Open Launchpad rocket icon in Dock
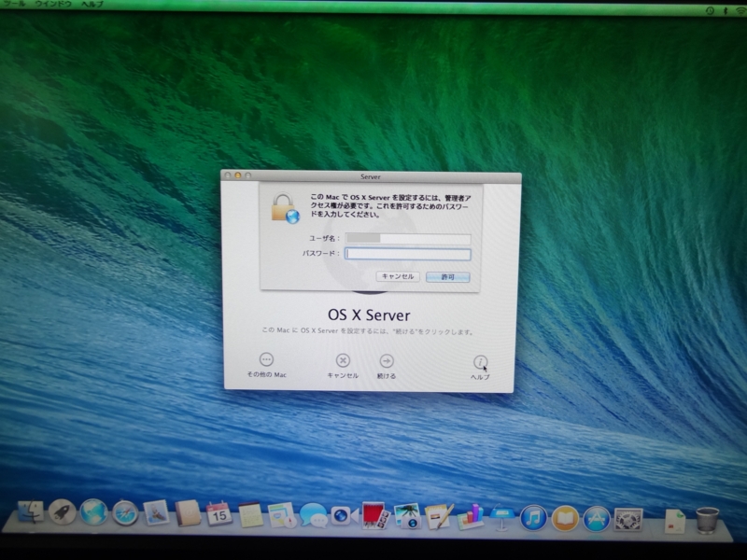This screenshot has height=560, width=747. pyautogui.click(x=63, y=512)
